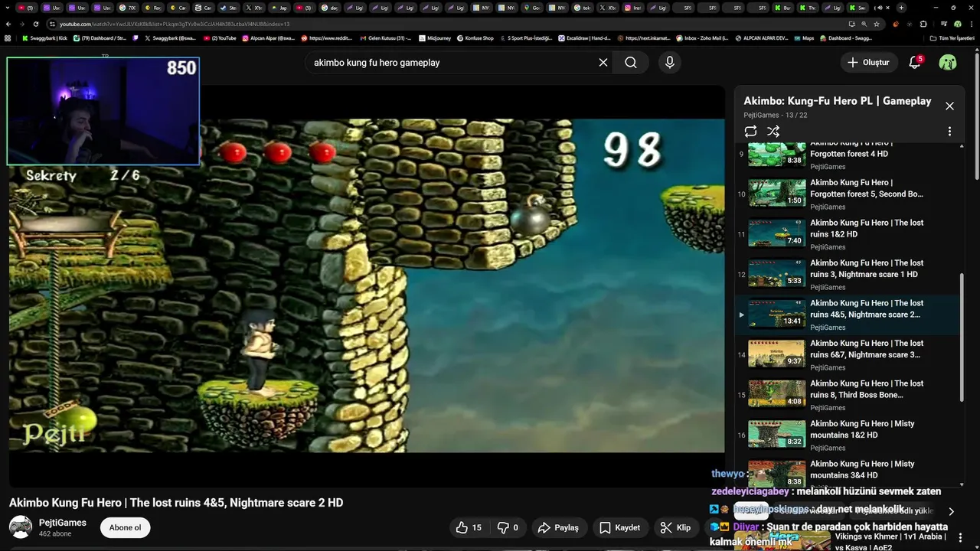Open (2) YouTube bookmark
This screenshot has width=980, height=551.
(x=220, y=37)
